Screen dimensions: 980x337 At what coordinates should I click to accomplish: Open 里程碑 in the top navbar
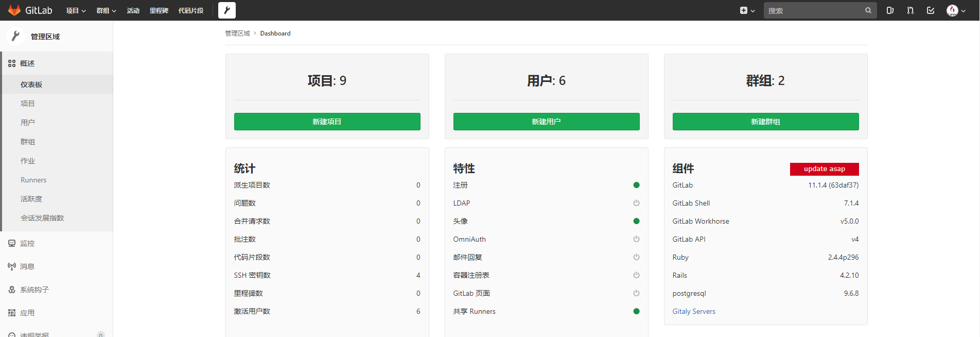[x=159, y=10]
